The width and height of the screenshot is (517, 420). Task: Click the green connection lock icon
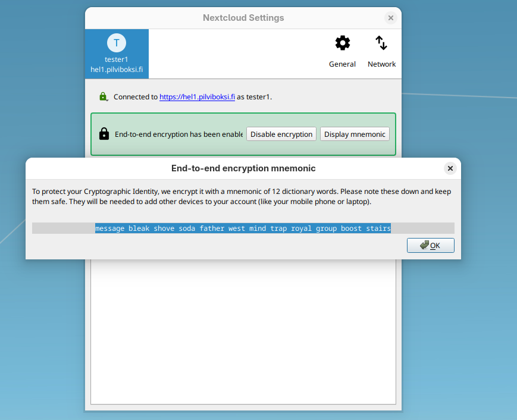point(104,96)
